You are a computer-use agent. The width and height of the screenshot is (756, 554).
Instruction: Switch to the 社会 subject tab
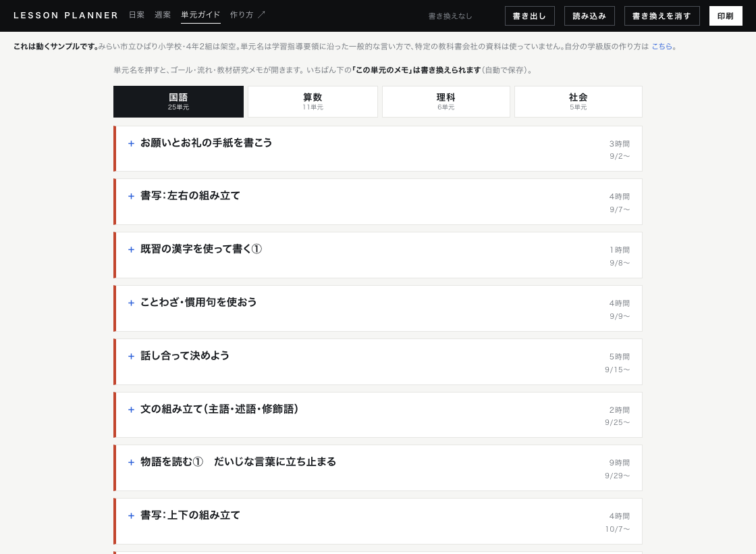coord(578,102)
